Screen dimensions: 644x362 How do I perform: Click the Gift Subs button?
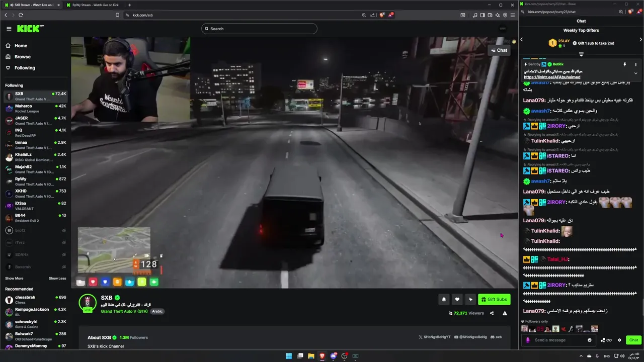pos(494,300)
